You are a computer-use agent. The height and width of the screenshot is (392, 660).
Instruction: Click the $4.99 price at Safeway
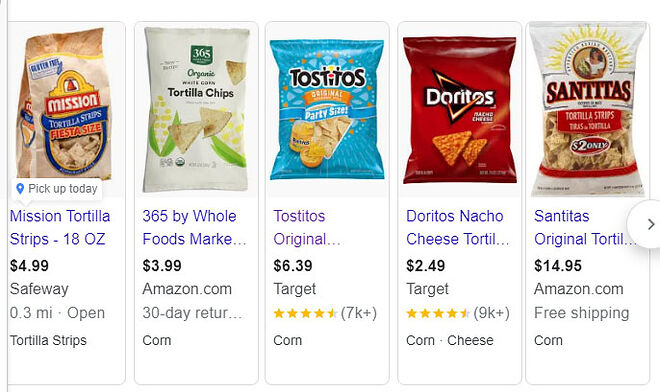click(29, 266)
